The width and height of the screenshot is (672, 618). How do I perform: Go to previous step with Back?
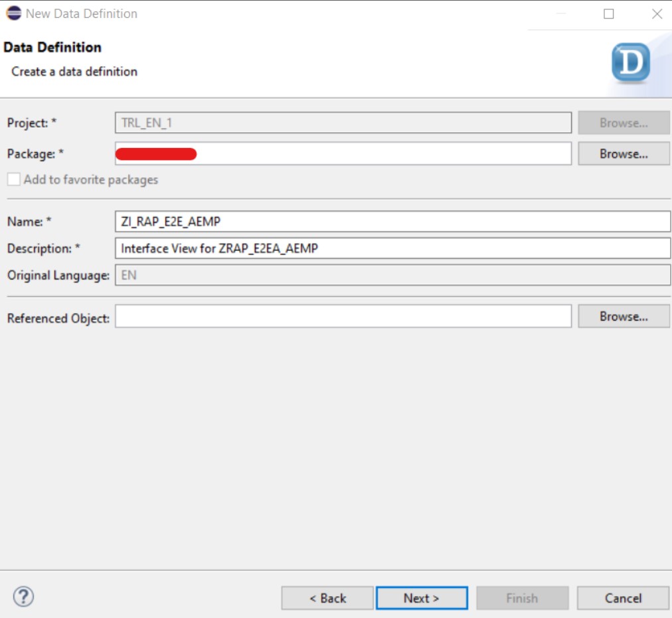[x=327, y=598]
